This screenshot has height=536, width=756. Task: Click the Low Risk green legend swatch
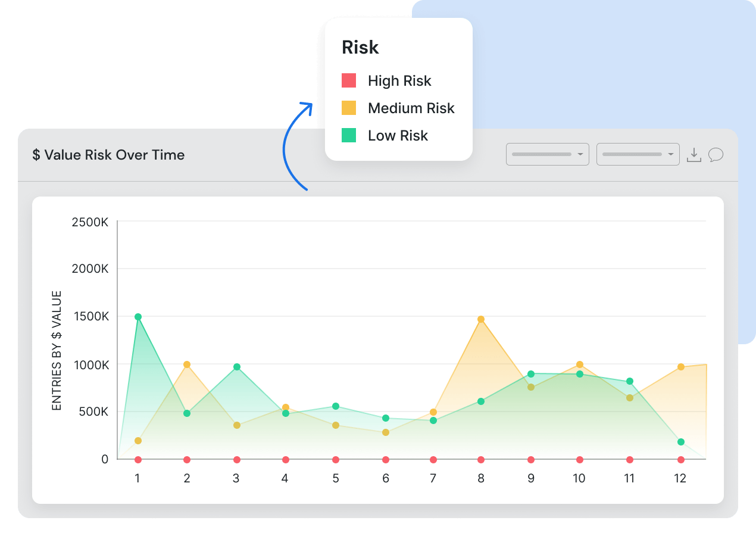point(349,135)
